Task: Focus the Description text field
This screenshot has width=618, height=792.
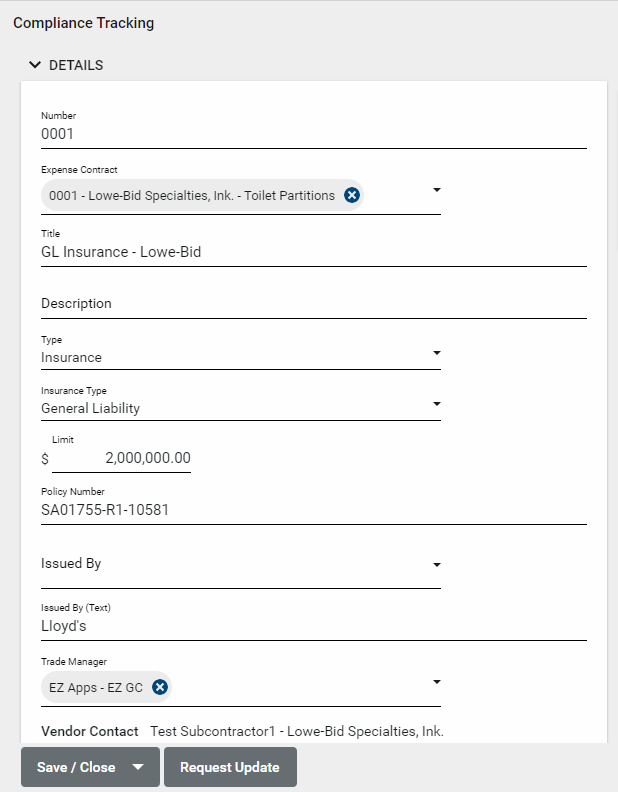Action: click(x=312, y=303)
